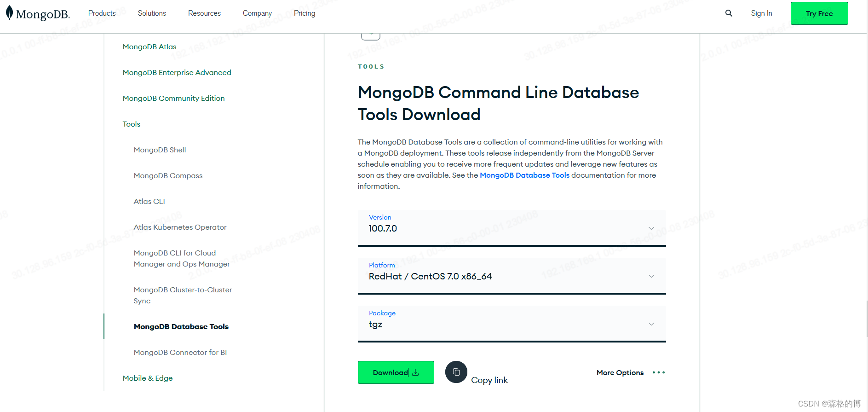Viewport: 868px width, 412px height.
Task: Select MongoDB Database Tools in sidebar
Action: coord(181,326)
